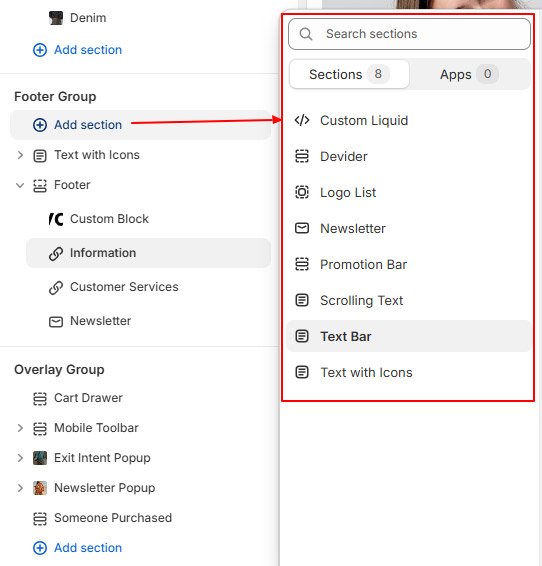
Task: Click the Logo List section icon
Action: pos(302,192)
